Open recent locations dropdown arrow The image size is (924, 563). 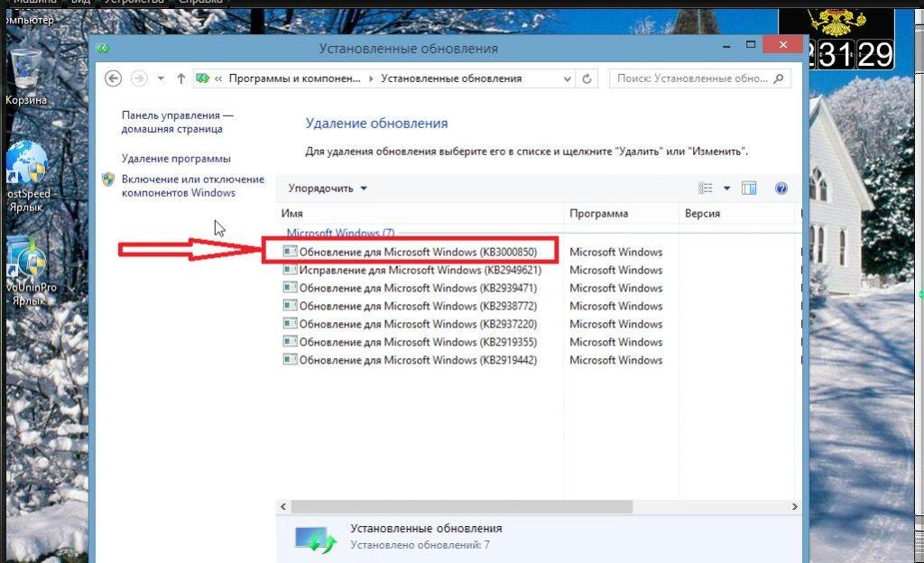[x=161, y=78]
